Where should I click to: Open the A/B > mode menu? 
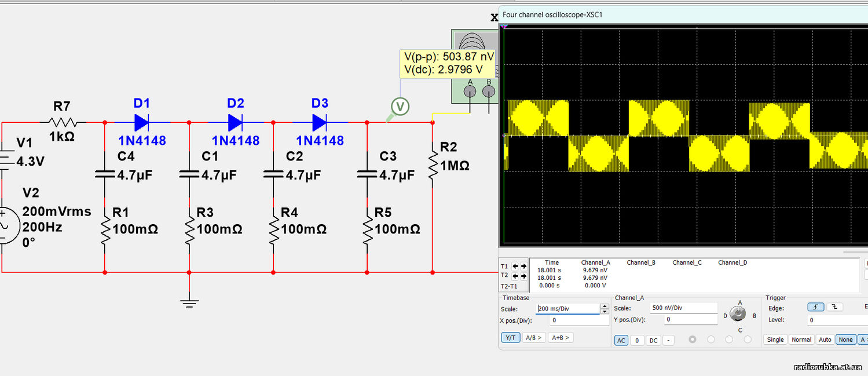[x=534, y=338]
